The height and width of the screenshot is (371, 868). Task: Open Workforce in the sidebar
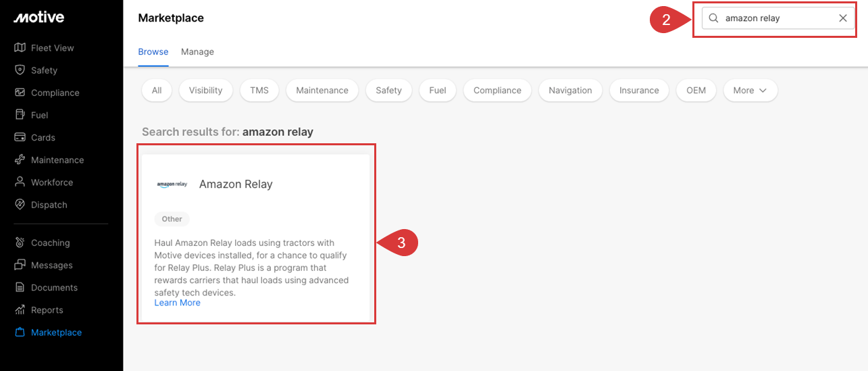[52, 182]
